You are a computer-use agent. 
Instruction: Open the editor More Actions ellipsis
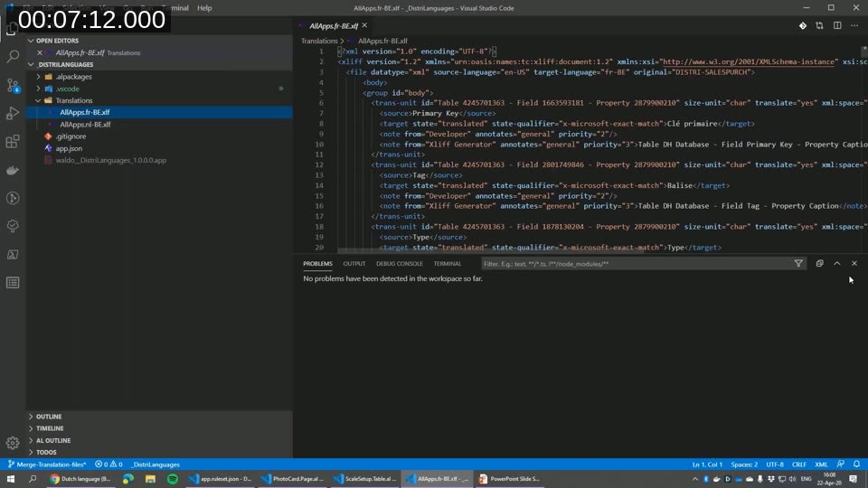854,25
